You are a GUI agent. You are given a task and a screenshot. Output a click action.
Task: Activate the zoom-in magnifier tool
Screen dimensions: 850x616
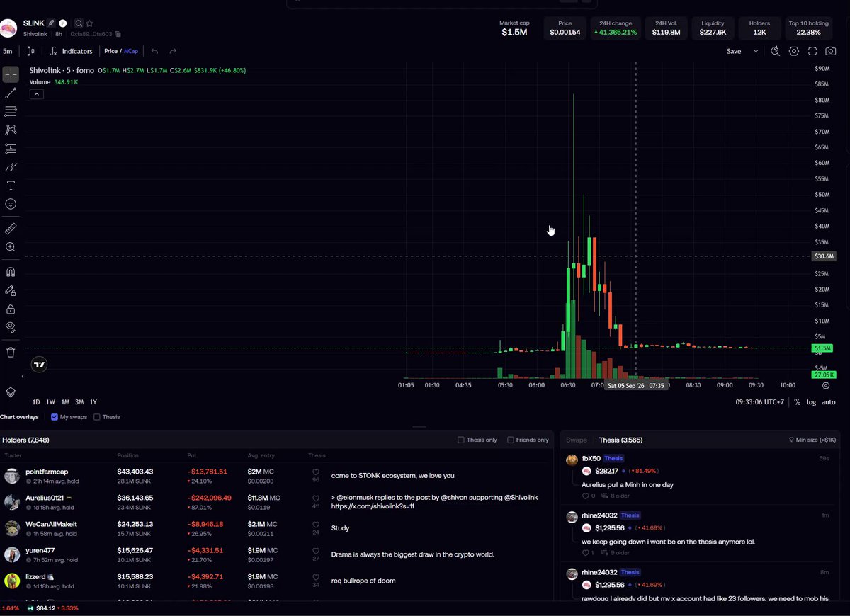pyautogui.click(x=11, y=247)
